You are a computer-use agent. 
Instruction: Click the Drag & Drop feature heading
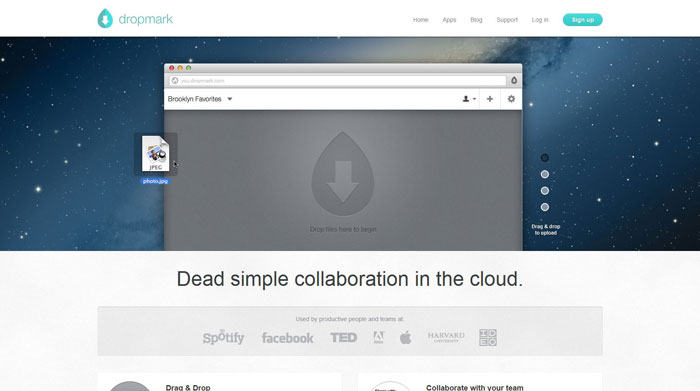[x=188, y=387]
